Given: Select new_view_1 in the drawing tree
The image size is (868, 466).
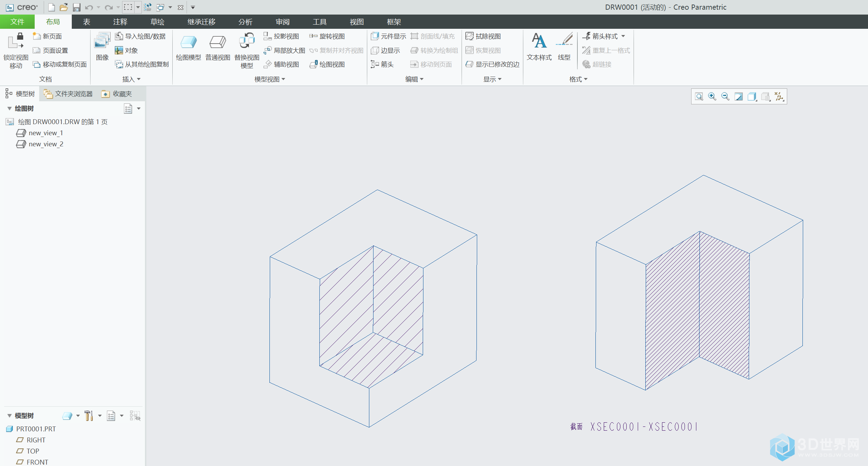Looking at the screenshot, I should point(40,133).
